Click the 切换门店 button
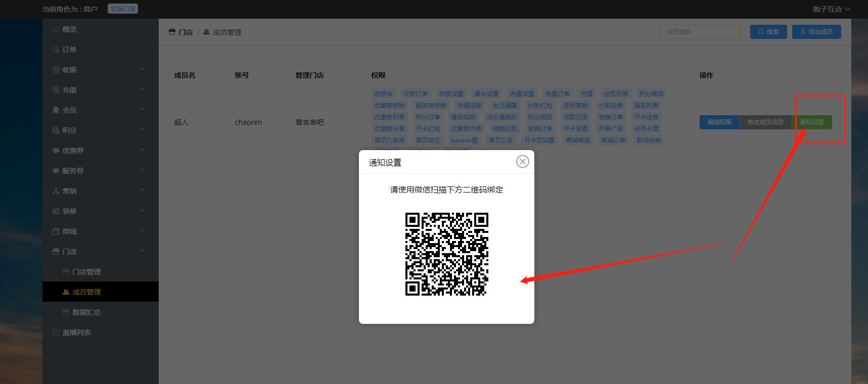This screenshot has width=868, height=384. 123,9
